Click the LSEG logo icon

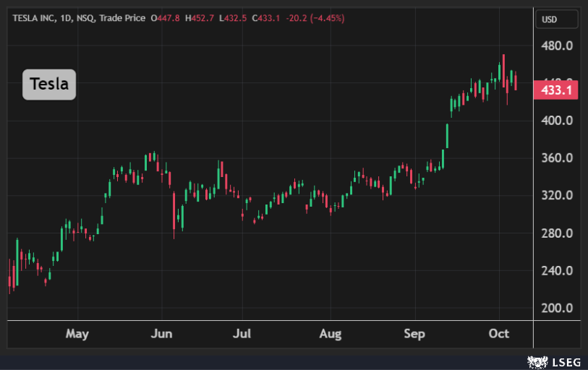(x=536, y=360)
